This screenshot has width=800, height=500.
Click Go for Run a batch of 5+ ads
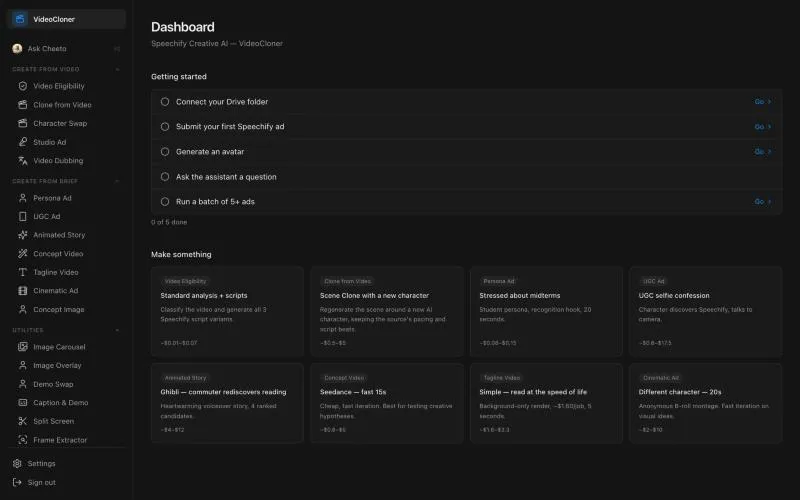(x=763, y=202)
